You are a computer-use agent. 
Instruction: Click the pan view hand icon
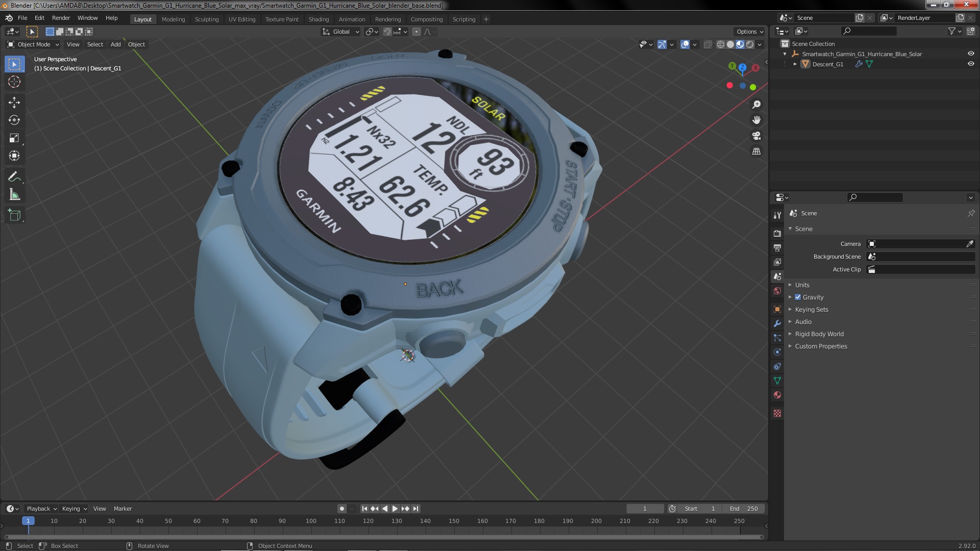756,120
